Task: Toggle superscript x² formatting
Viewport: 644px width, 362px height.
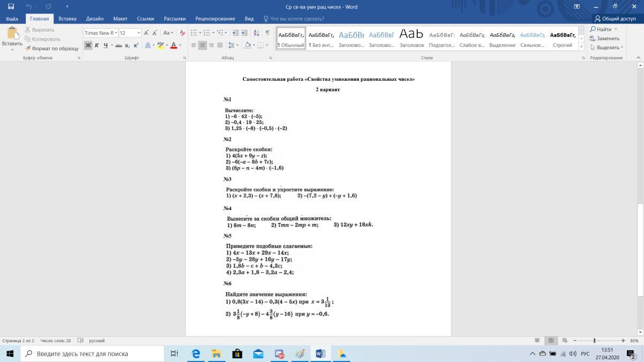Action: [136, 45]
